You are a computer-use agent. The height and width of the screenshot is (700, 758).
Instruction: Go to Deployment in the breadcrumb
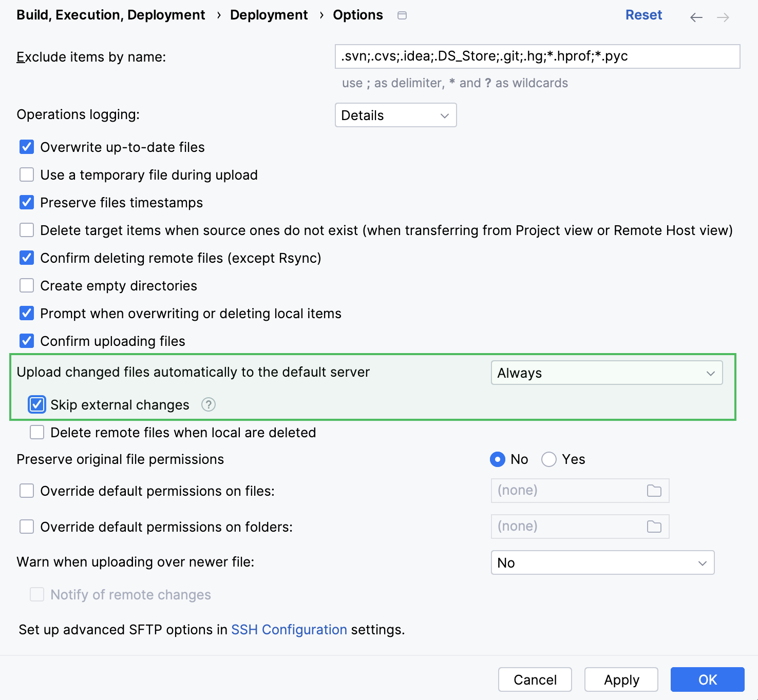click(269, 15)
